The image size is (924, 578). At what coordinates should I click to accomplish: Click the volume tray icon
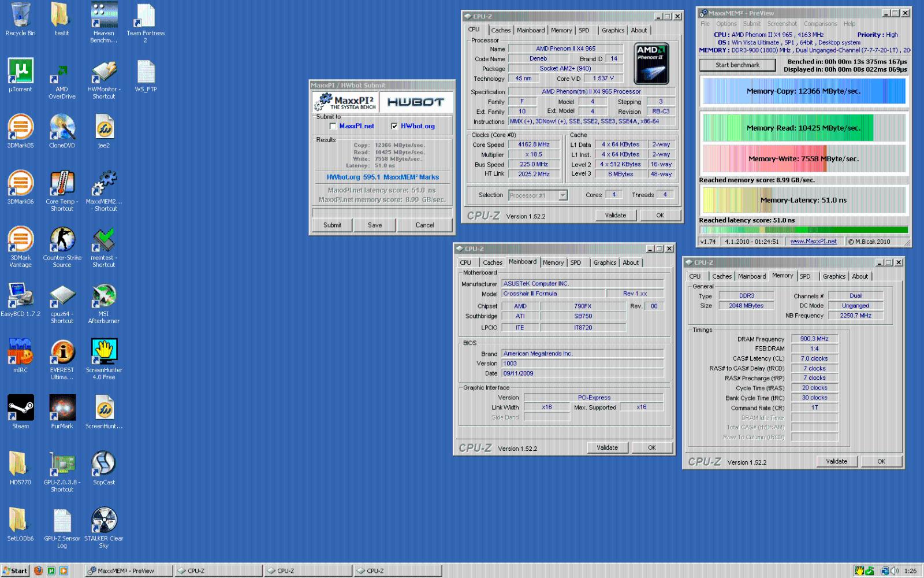[x=895, y=571]
